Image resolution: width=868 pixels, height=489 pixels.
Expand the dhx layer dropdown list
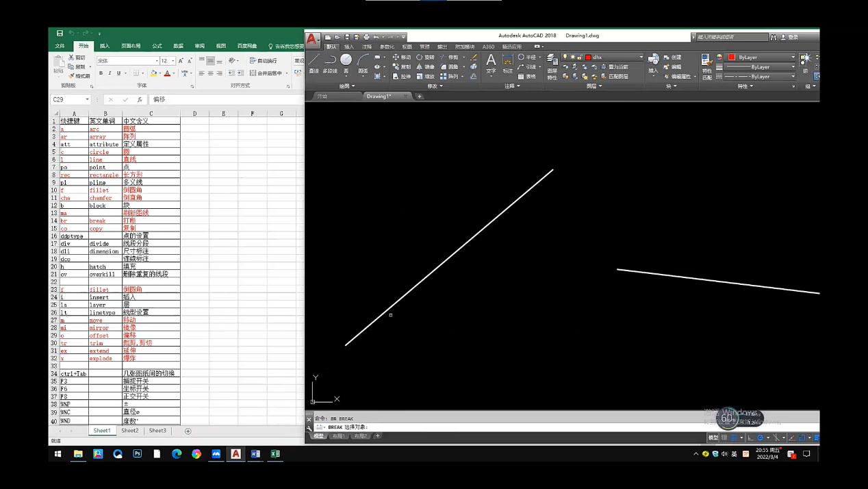point(641,58)
